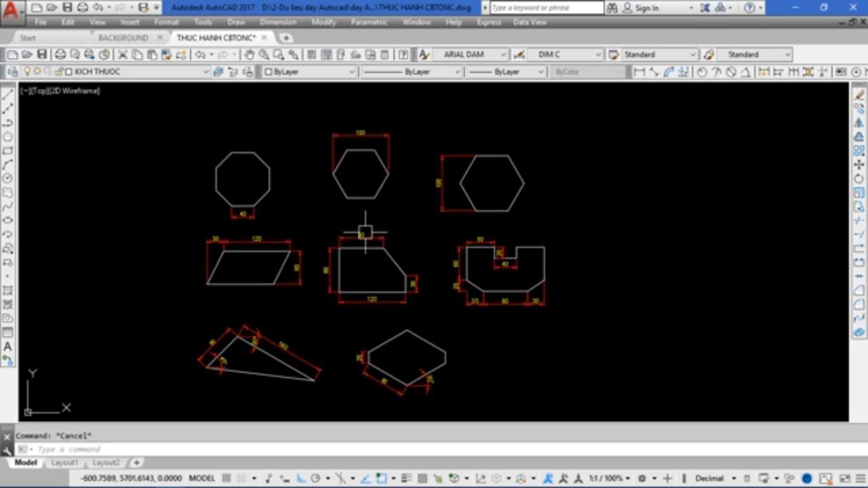
Task: Switch to the Layout1 tab
Action: coord(65,462)
